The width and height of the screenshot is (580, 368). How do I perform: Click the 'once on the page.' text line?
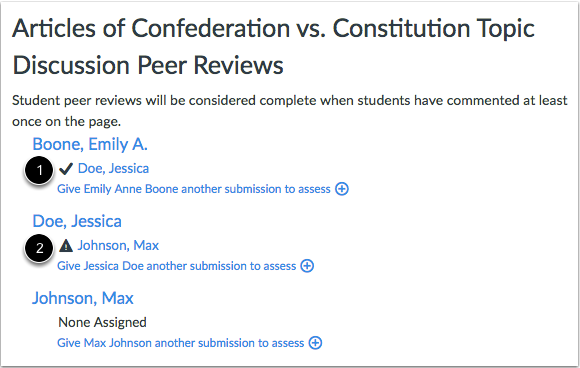point(66,122)
